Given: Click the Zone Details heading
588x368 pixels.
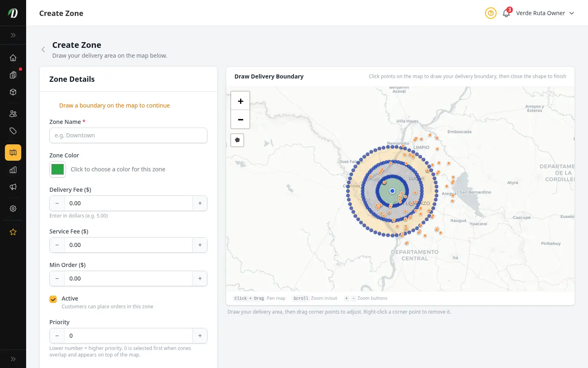Looking at the screenshot, I should 72,79.
